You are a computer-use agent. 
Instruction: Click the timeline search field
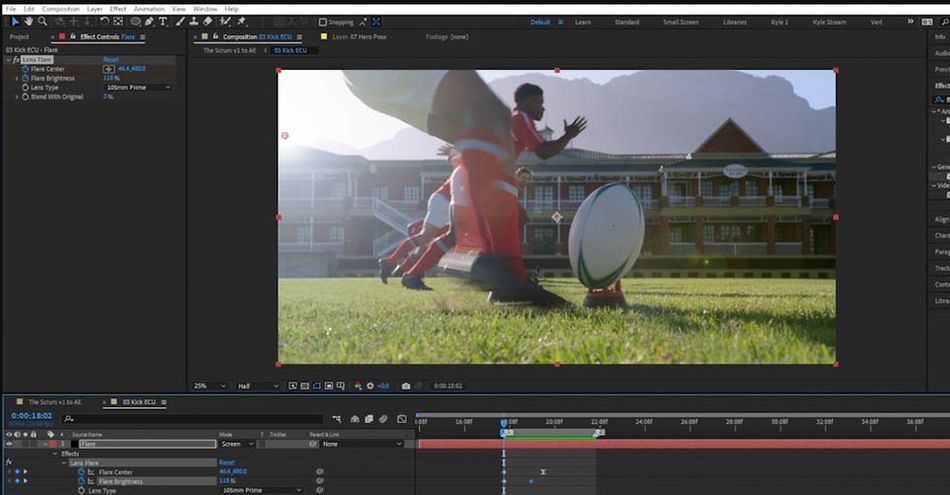[194, 419]
